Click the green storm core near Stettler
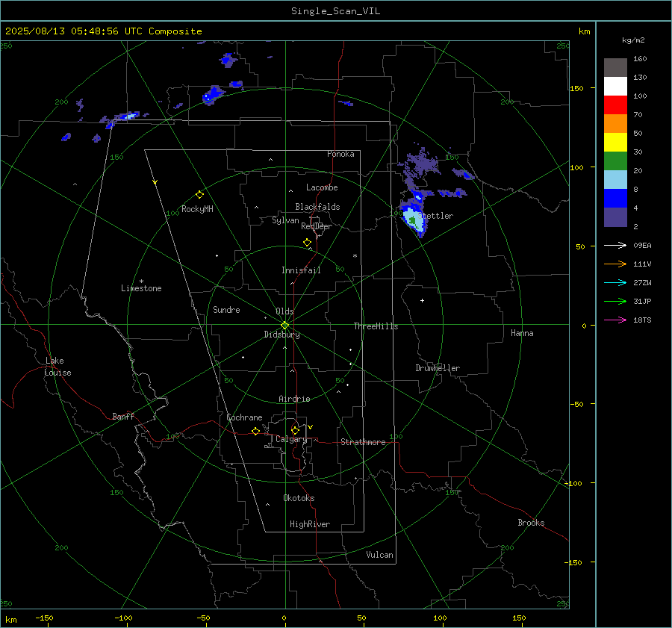 point(412,220)
